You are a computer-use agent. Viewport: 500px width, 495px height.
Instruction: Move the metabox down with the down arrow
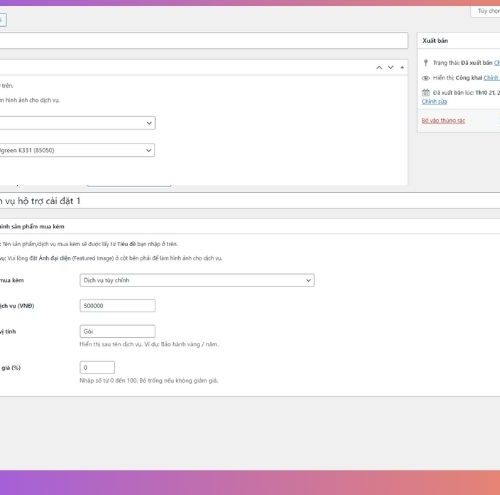tap(391, 68)
